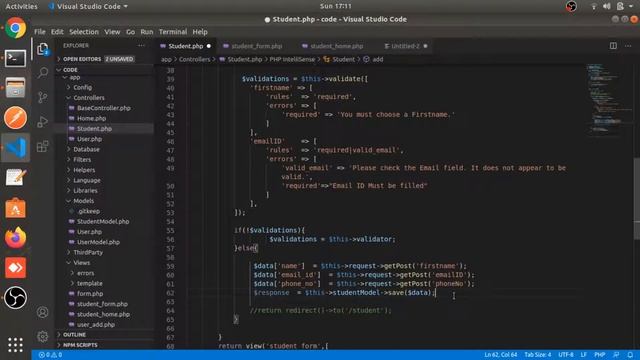Expand the NPM Scripts section

[104, 345]
